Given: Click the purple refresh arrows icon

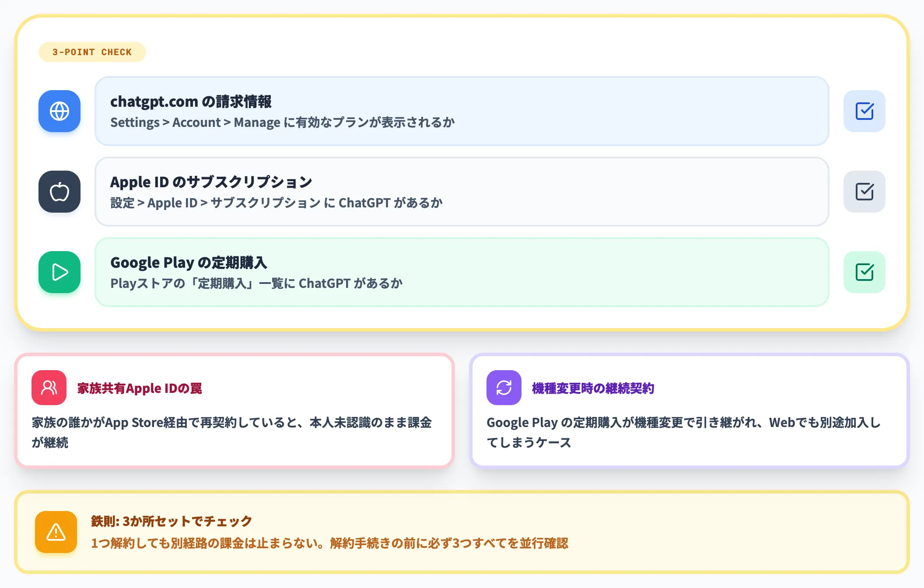Looking at the screenshot, I should click(x=504, y=388).
